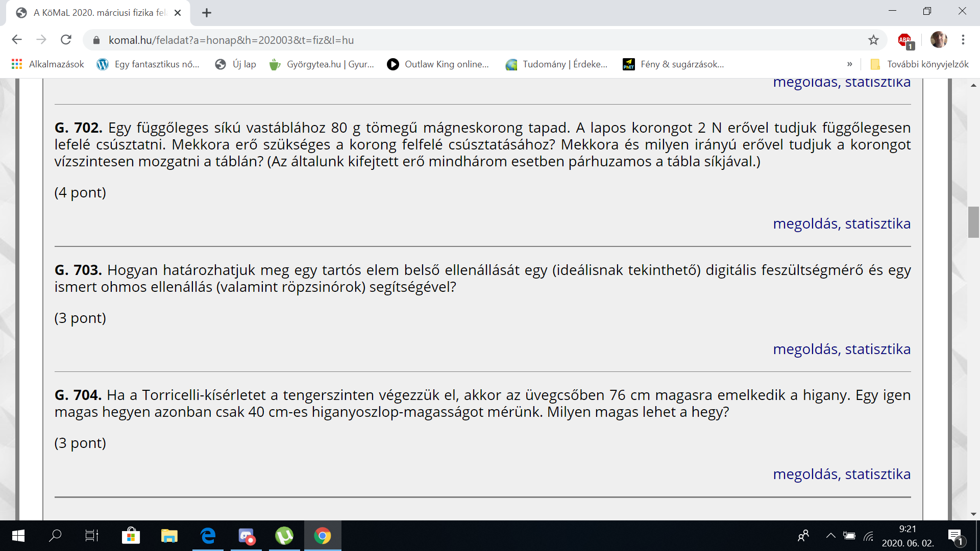Open Windows Start menu
Screen dimensions: 980x551
tap(18, 536)
